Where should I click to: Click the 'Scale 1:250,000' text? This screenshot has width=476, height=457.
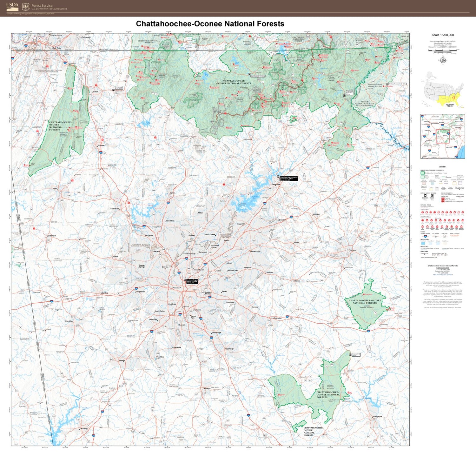443,35
